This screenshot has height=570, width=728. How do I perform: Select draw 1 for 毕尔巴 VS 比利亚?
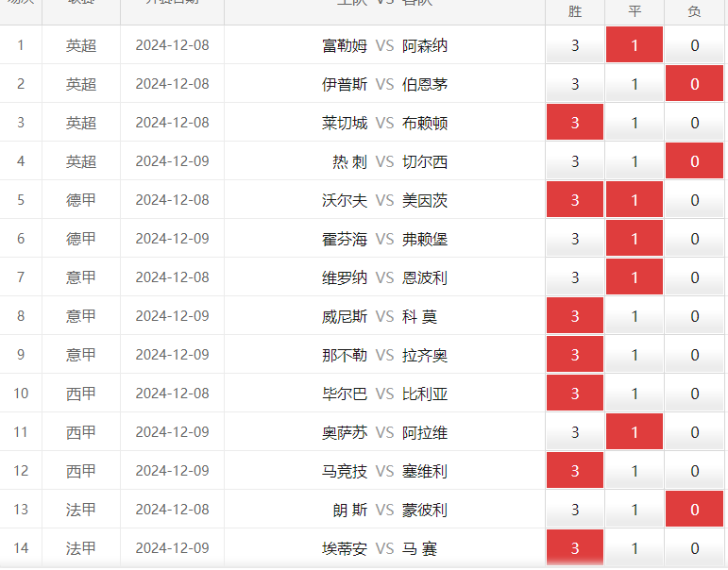tap(635, 393)
